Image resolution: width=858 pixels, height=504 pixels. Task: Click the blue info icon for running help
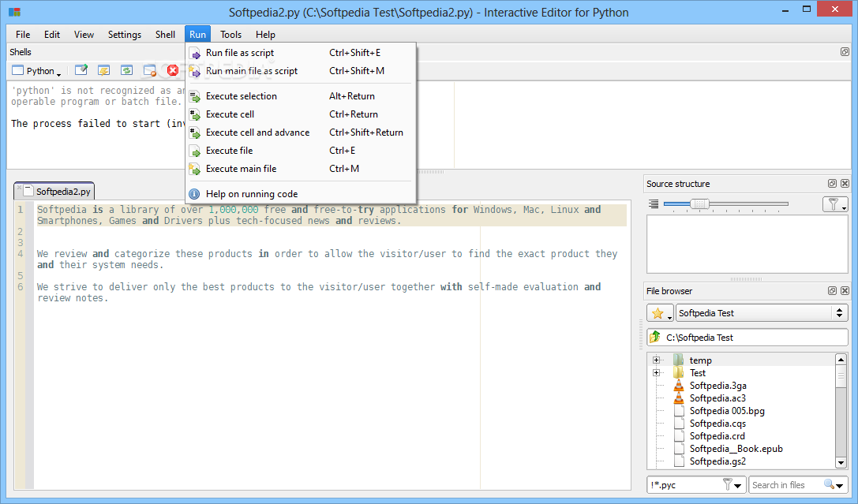point(194,194)
